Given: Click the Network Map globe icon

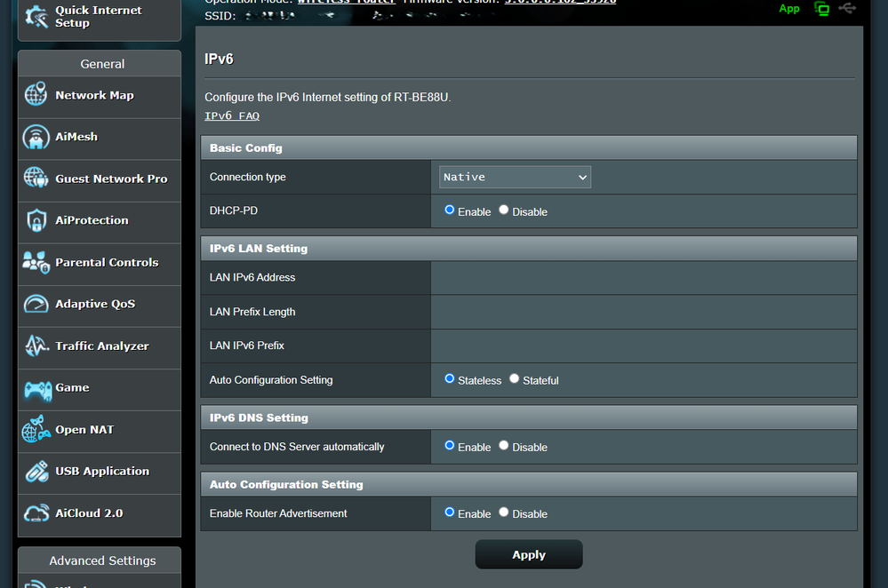Looking at the screenshot, I should tap(36, 94).
